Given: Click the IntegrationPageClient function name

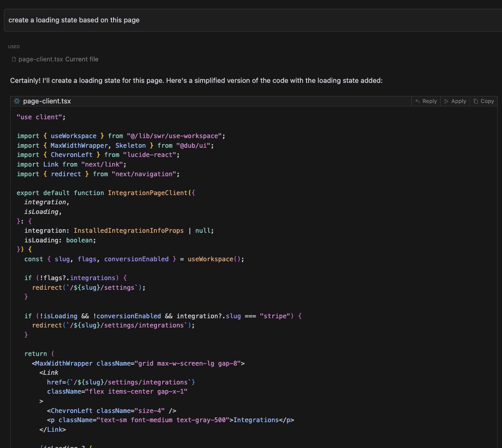Looking at the screenshot, I should (x=148, y=193).
